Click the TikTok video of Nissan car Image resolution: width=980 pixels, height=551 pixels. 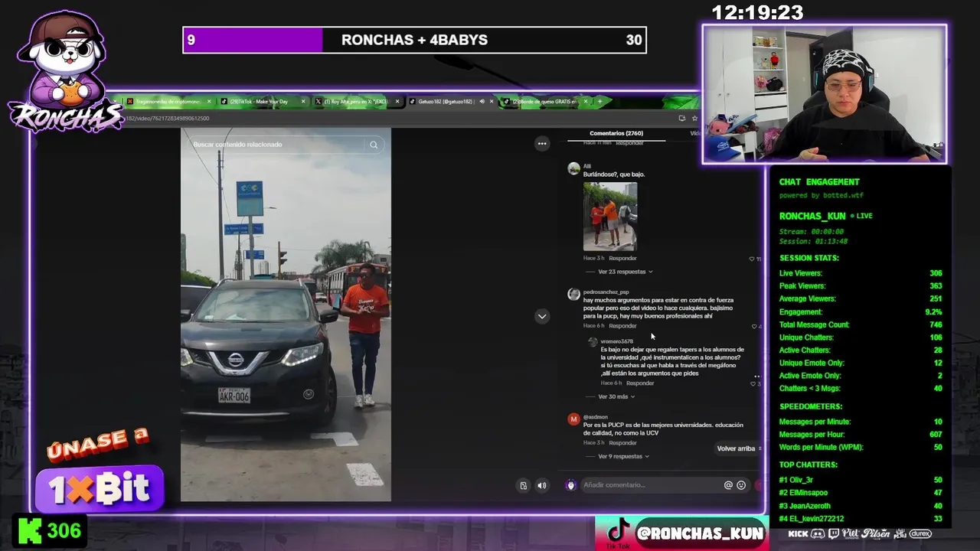point(286,315)
